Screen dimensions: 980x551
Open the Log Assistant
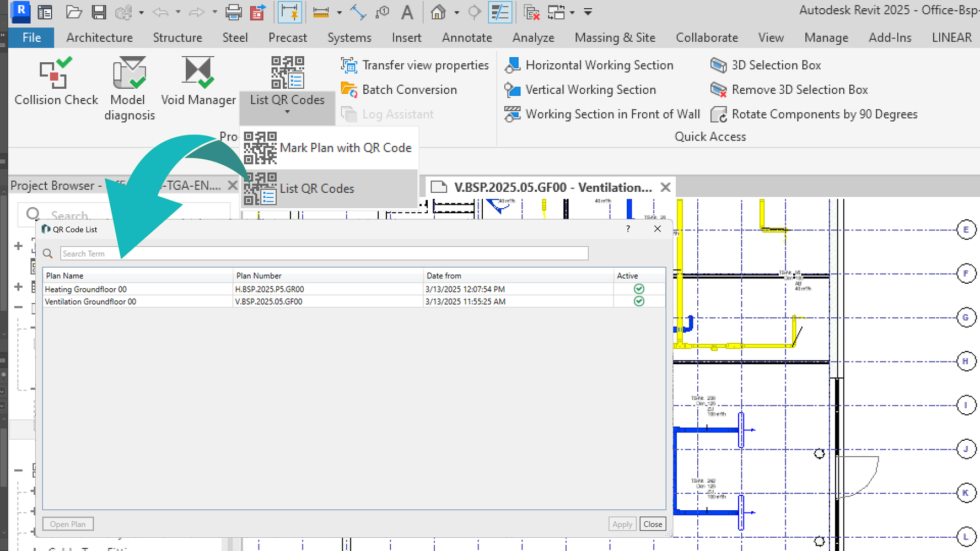pos(387,114)
